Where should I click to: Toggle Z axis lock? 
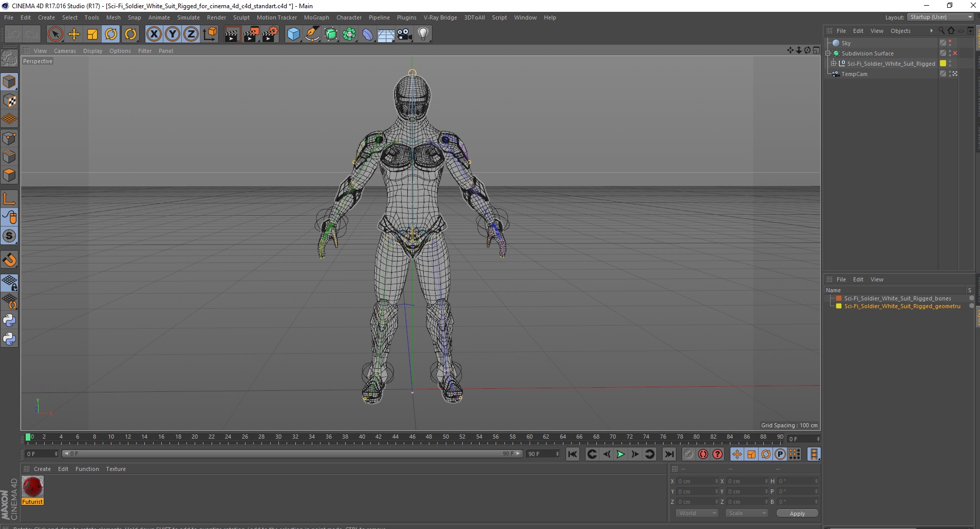pyautogui.click(x=191, y=34)
